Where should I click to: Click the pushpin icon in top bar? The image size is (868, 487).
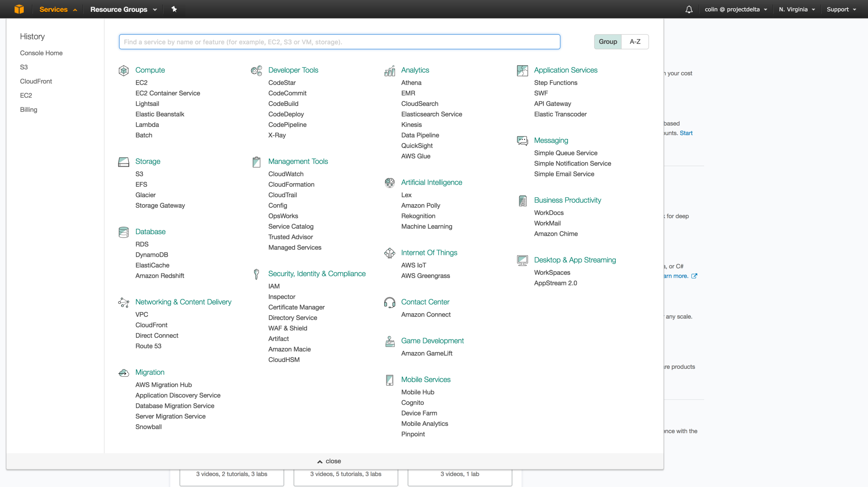coord(174,9)
